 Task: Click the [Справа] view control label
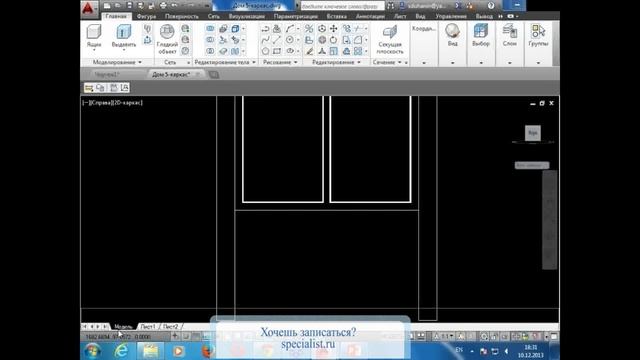click(100, 103)
